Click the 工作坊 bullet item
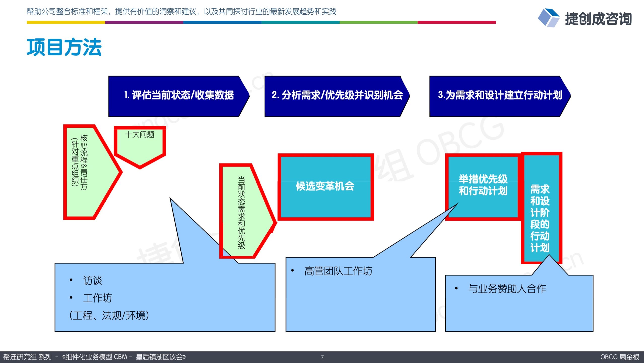This screenshot has width=644, height=363. click(97, 298)
